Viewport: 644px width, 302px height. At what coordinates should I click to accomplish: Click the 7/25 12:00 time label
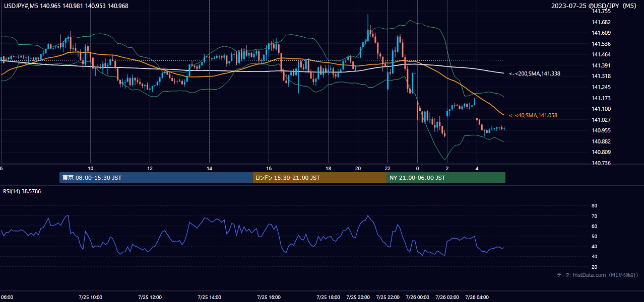coord(150,297)
